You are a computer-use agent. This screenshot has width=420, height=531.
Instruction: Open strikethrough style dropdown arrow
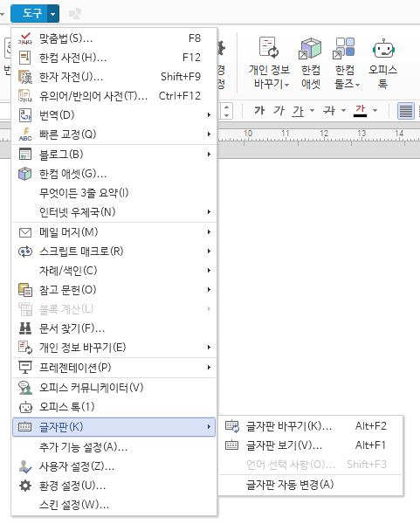pyautogui.click(x=343, y=110)
